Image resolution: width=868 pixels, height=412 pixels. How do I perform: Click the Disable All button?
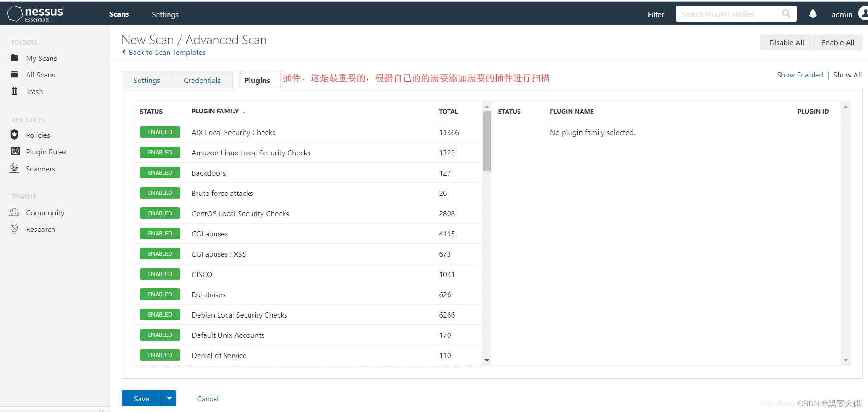click(x=786, y=42)
